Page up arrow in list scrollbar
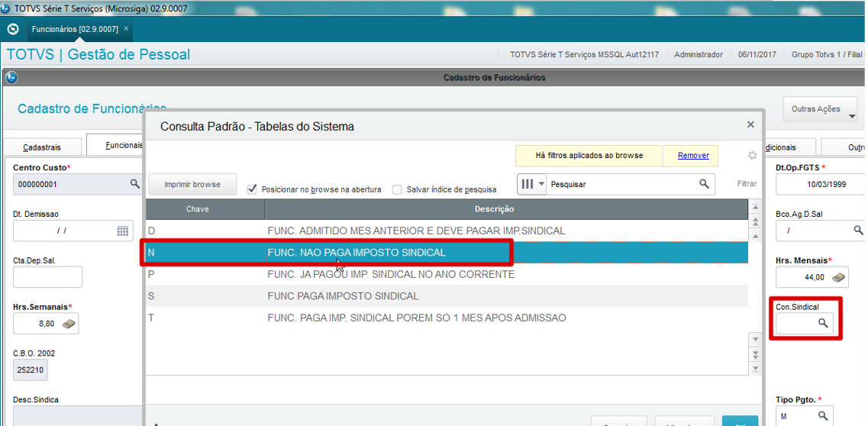The image size is (868, 426). click(x=754, y=222)
